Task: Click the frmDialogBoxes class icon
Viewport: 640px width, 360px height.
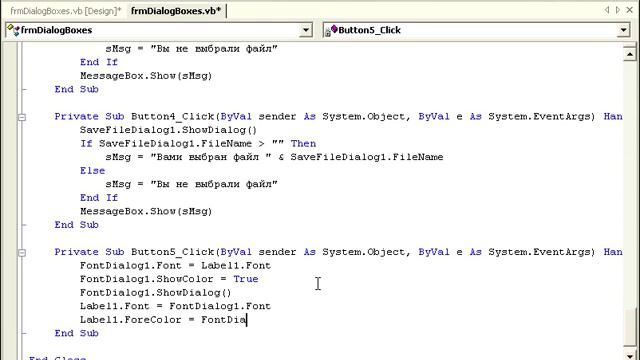Action: click(x=13, y=30)
